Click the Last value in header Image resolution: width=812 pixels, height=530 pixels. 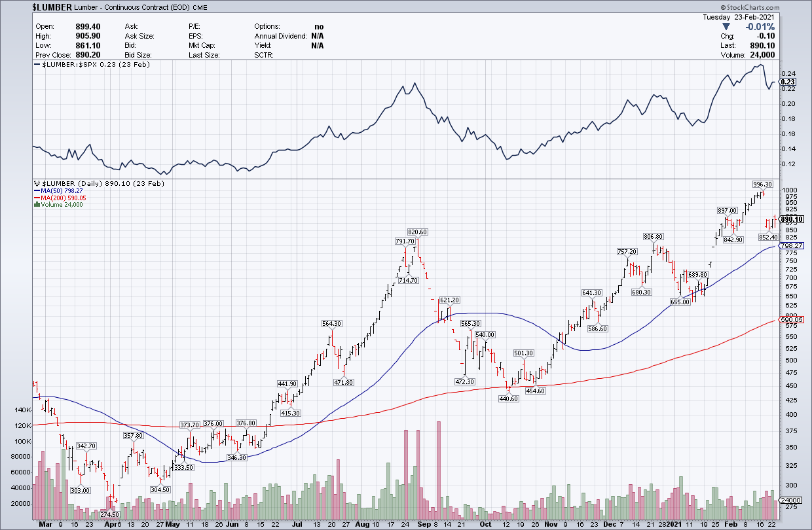(x=763, y=46)
